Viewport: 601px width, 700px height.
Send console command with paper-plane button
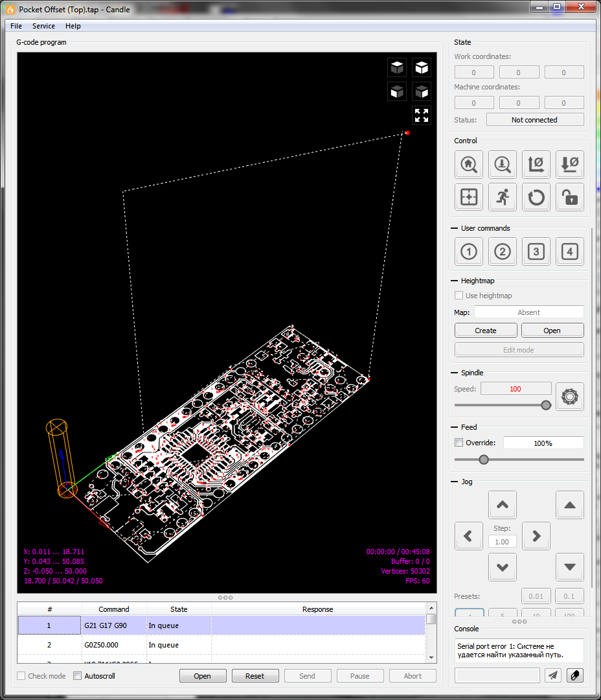(x=553, y=675)
